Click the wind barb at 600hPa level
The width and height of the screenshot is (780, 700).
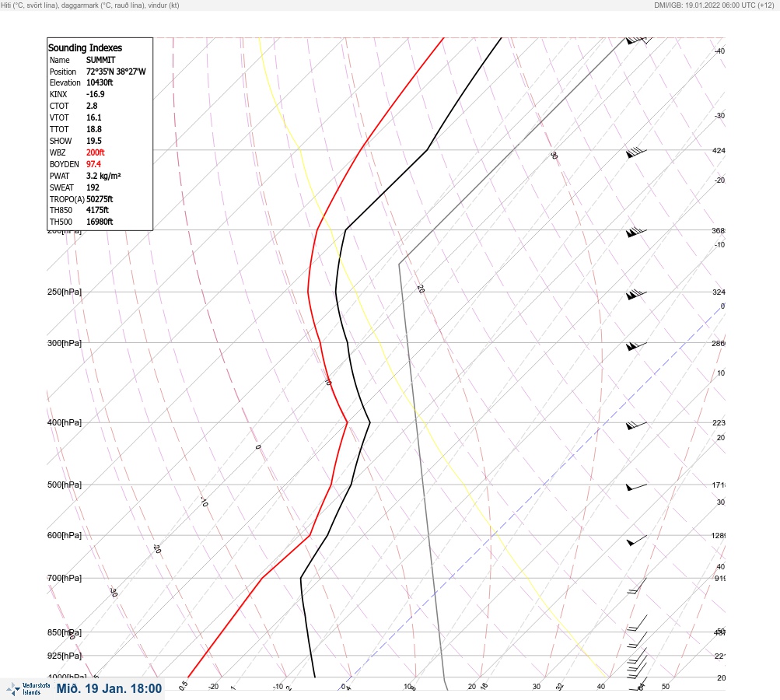click(x=637, y=541)
